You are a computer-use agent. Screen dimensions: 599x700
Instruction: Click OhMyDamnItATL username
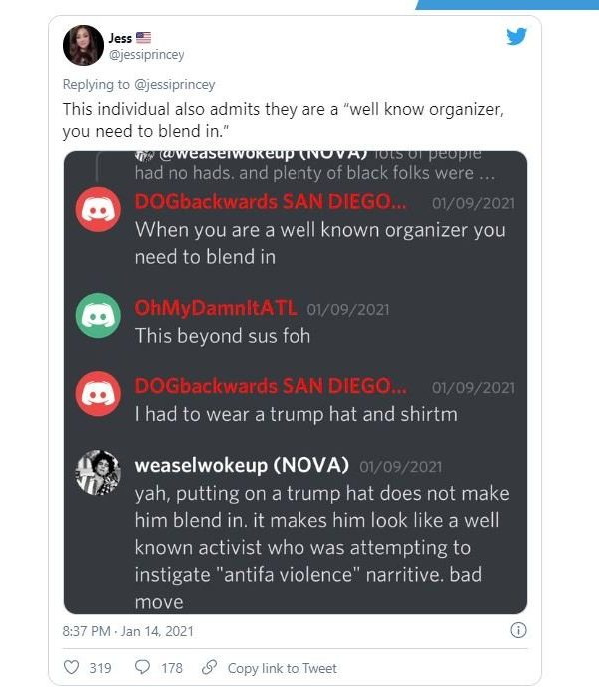216,308
